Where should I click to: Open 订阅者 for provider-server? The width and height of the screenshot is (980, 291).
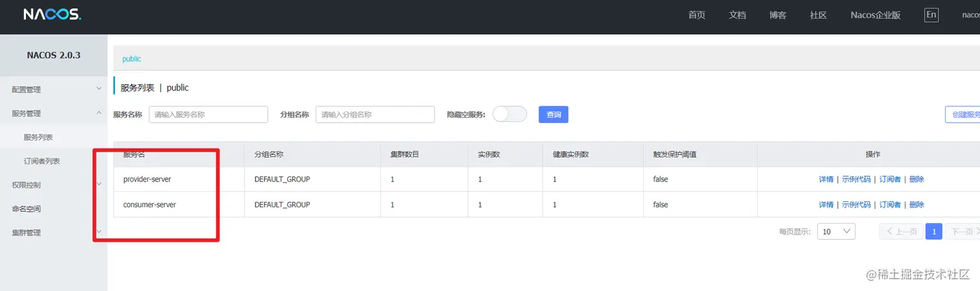tap(890, 179)
